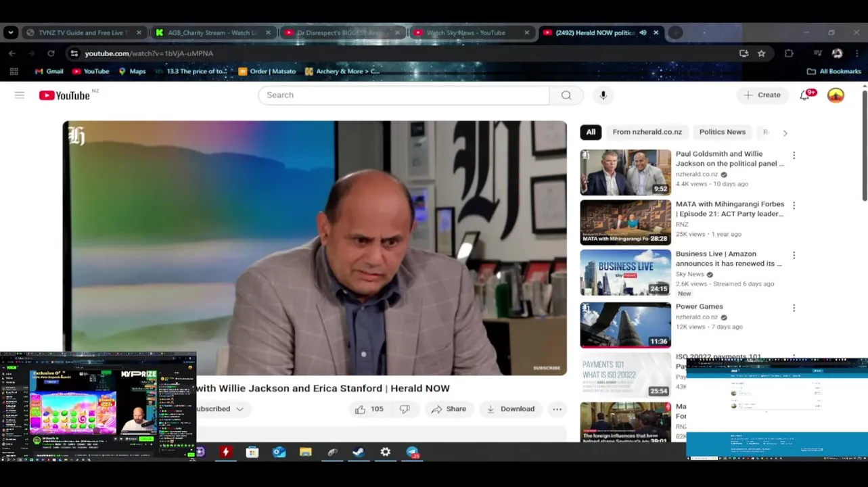868x487 pixels.
Task: Click the Share button
Action: tap(449, 409)
